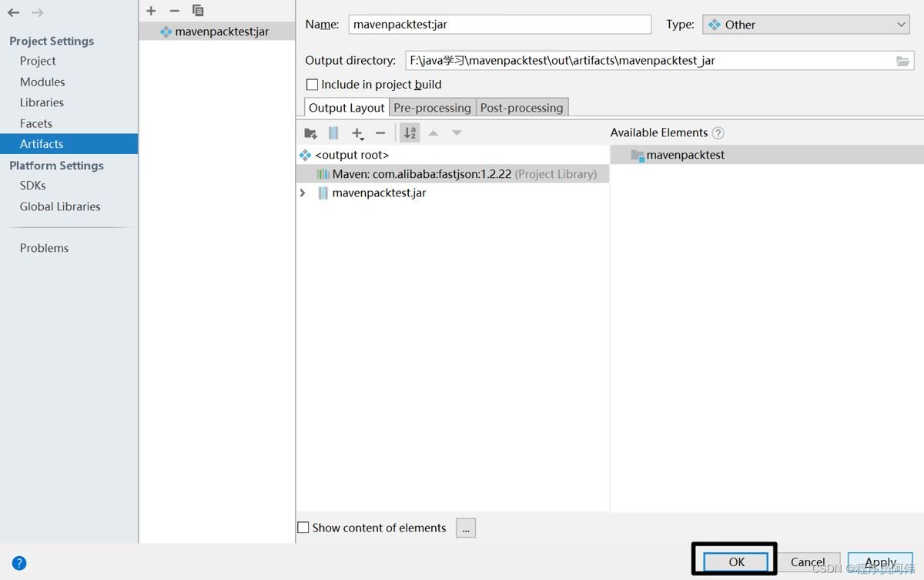Screen dimensions: 924x580
Task: Select Artifacts in sidebar
Action: (x=69, y=144)
